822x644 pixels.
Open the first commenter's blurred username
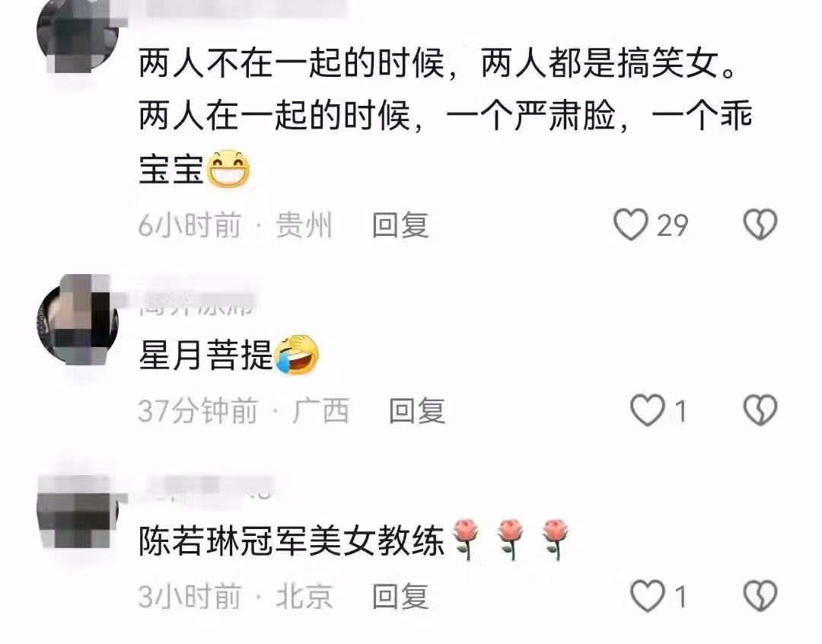[242, 8]
